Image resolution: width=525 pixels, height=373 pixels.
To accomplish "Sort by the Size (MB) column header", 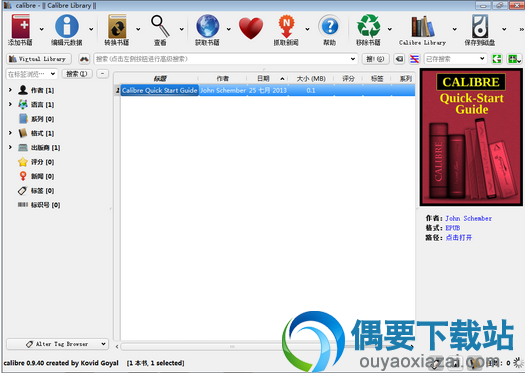I will 311,79.
